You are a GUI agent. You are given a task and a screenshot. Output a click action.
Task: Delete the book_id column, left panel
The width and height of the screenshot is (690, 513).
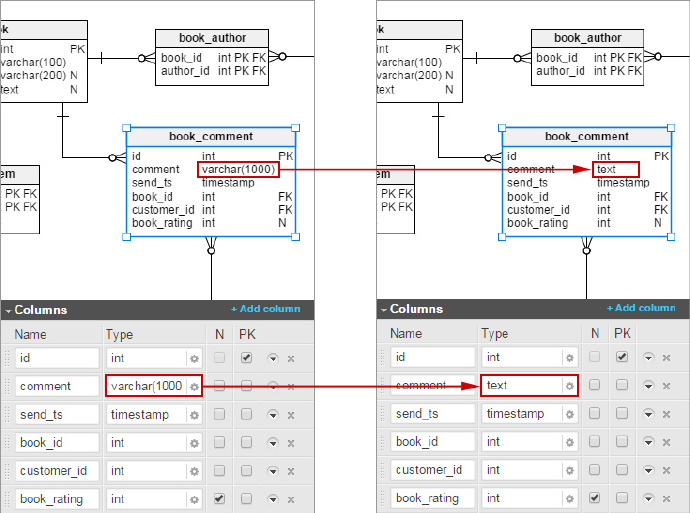(x=291, y=443)
